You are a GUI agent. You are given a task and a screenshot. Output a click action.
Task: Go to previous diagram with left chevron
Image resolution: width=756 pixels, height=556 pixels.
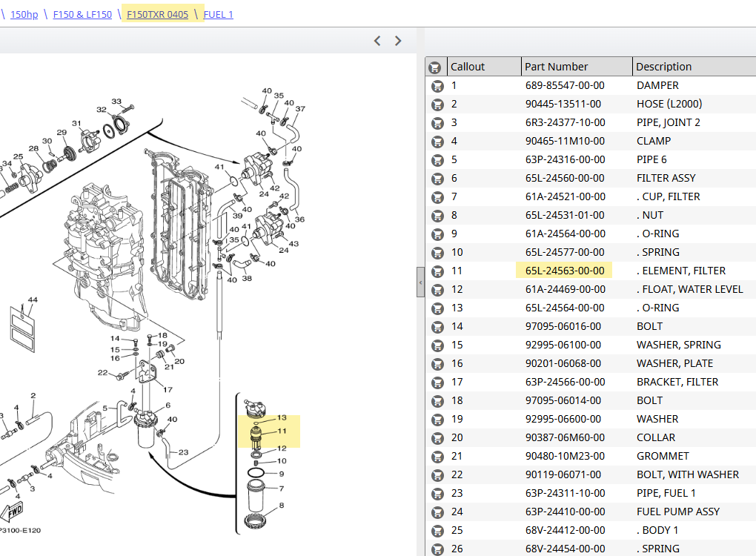[x=377, y=41]
